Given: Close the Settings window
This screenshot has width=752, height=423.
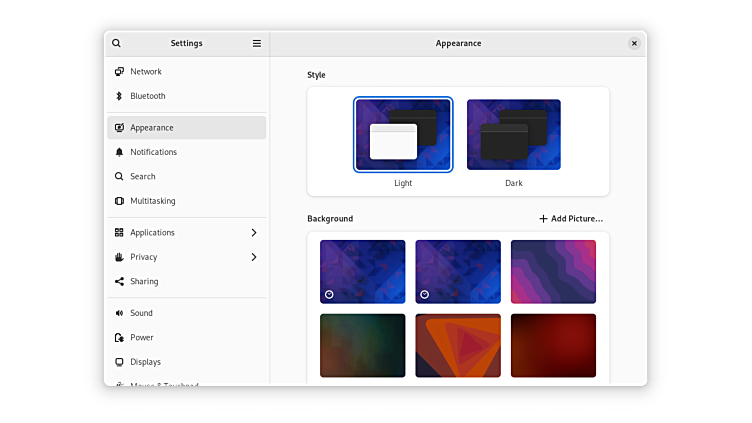Looking at the screenshot, I should (634, 43).
